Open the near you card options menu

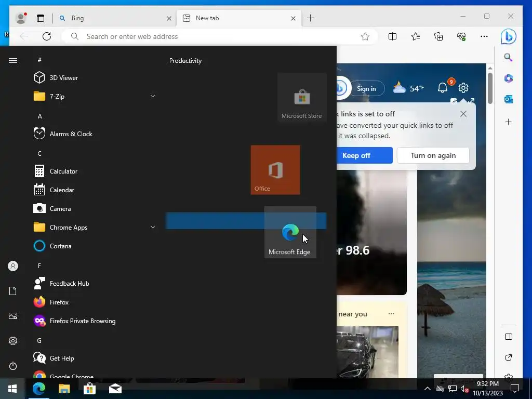point(391,314)
